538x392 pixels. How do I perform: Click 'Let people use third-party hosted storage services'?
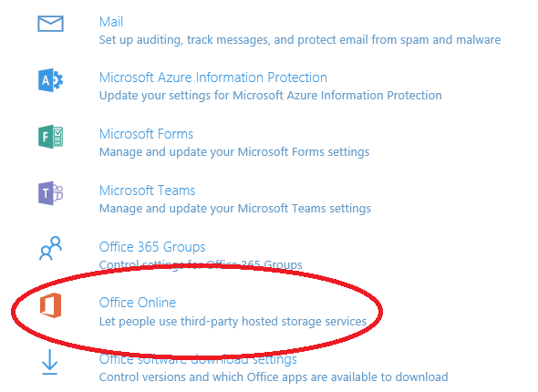tap(233, 322)
